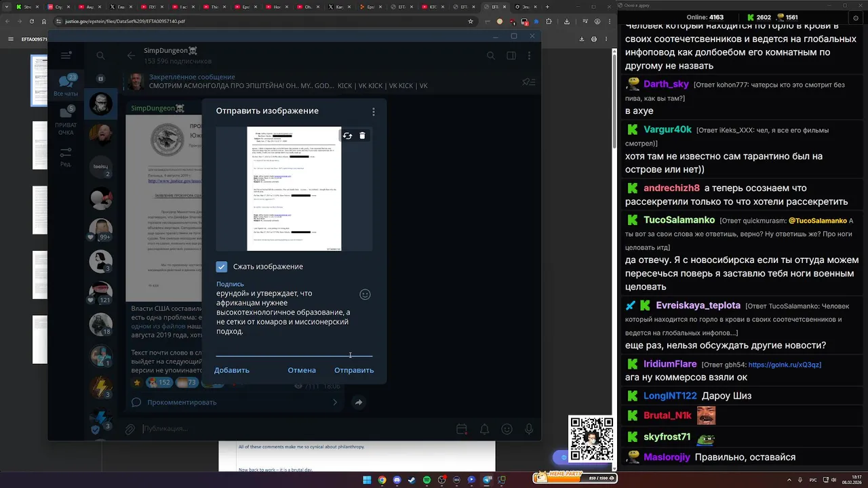This screenshot has height=488, width=868.
Task: Click the voice message microphone icon
Action: click(x=529, y=429)
